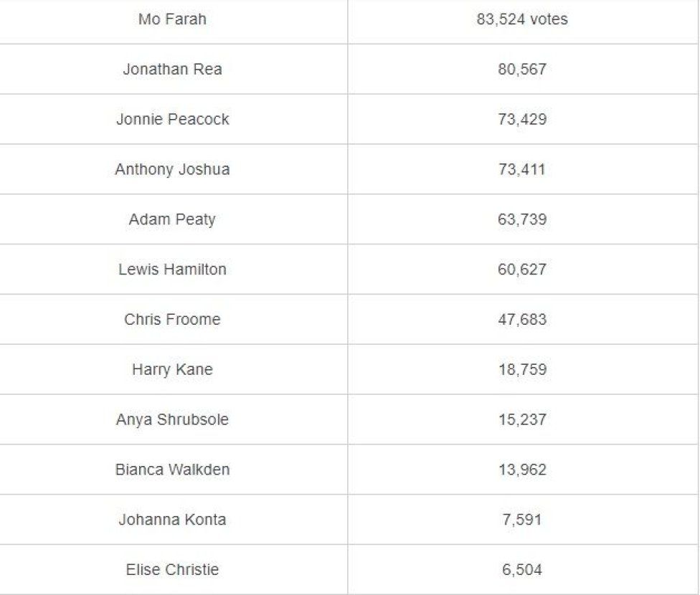Click the Adam Peaty name cell
Screen dimensions: 700x595
tap(172, 219)
